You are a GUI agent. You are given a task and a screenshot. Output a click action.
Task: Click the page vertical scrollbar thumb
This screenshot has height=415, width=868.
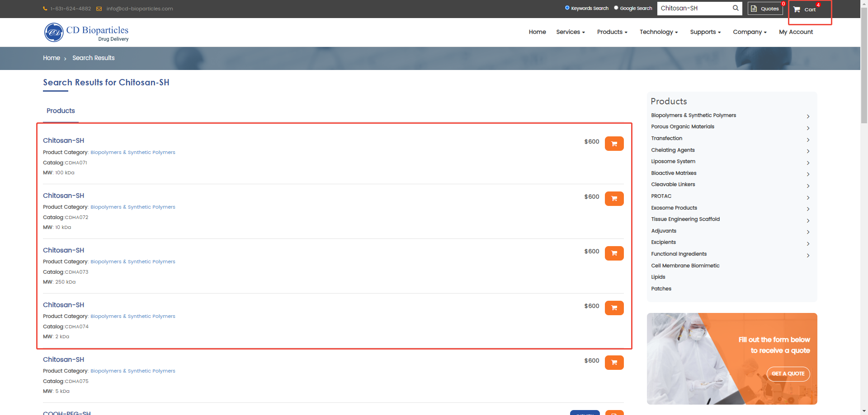(864, 65)
